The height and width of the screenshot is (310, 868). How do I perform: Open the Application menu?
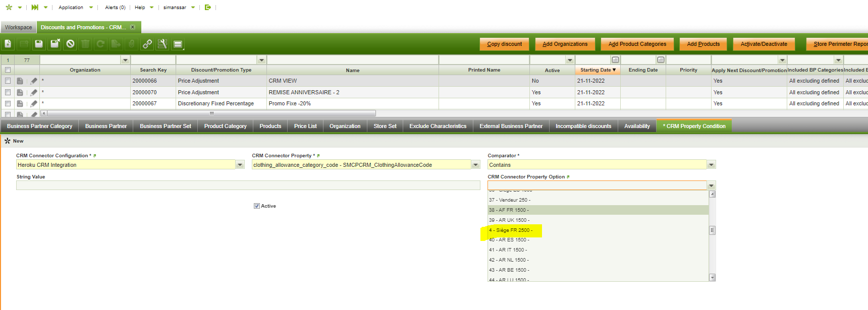(76, 8)
